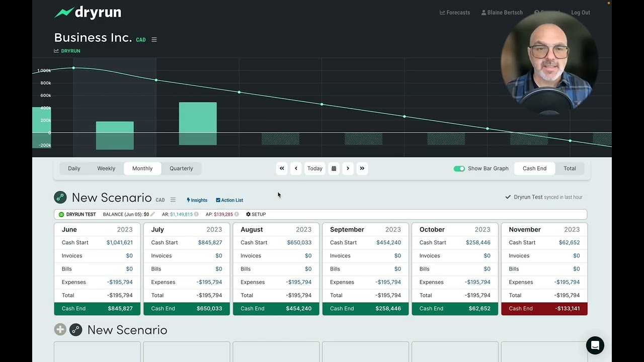Click the lightning Insights link
This screenshot has height=362, width=644.
pyautogui.click(x=197, y=200)
